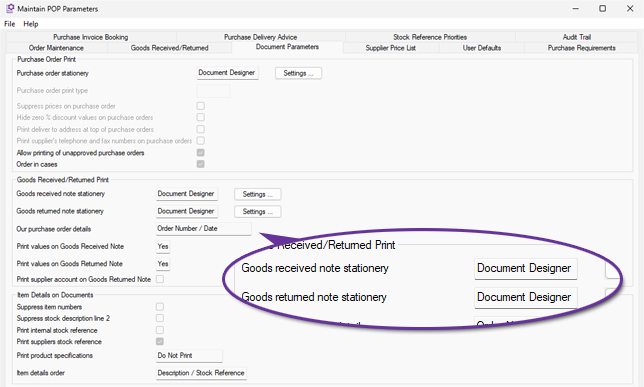The width and height of the screenshot is (644, 387).
Task: Toggle Print suppliers stock reference checkbox
Action: coord(160,341)
